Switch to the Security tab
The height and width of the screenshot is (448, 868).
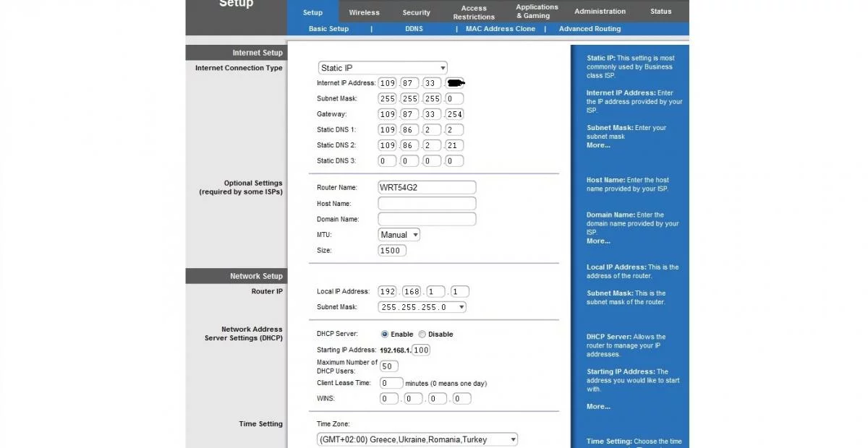416,12
